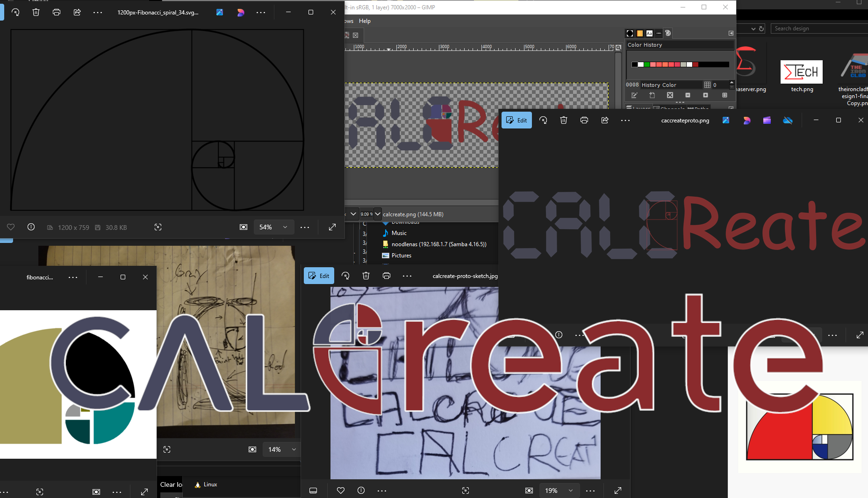Click Edit button for caccreateproto.png
The height and width of the screenshot is (498, 868).
(516, 120)
